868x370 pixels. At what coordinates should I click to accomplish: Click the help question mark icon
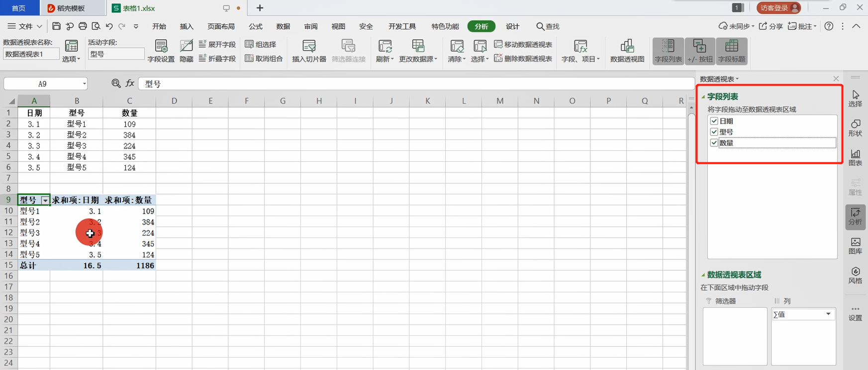tap(829, 26)
